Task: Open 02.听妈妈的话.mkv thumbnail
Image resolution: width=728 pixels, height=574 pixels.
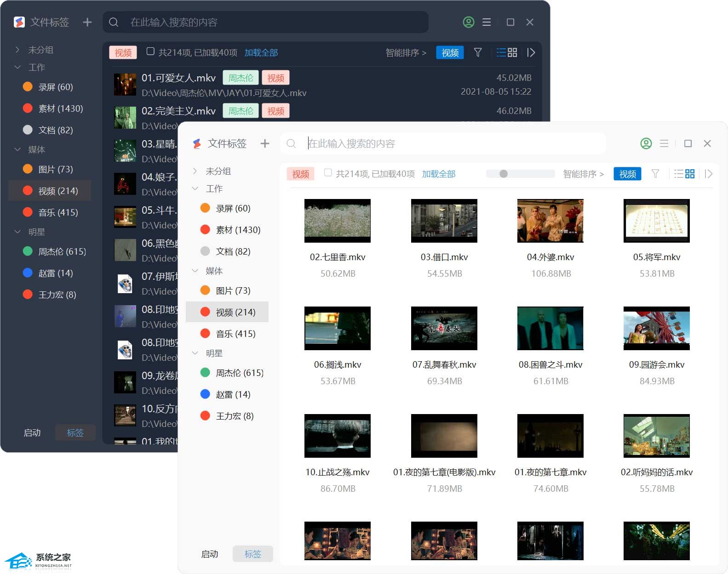Action: 657,436
